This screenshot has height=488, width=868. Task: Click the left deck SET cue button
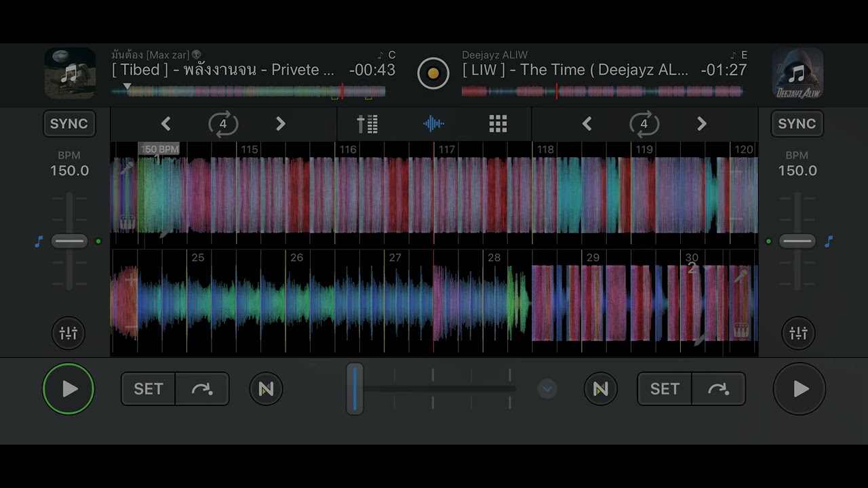[x=149, y=389]
